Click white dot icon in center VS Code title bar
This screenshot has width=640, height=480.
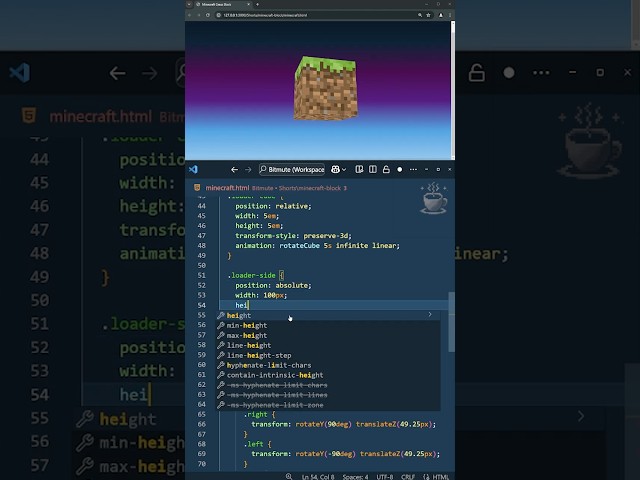(400, 169)
